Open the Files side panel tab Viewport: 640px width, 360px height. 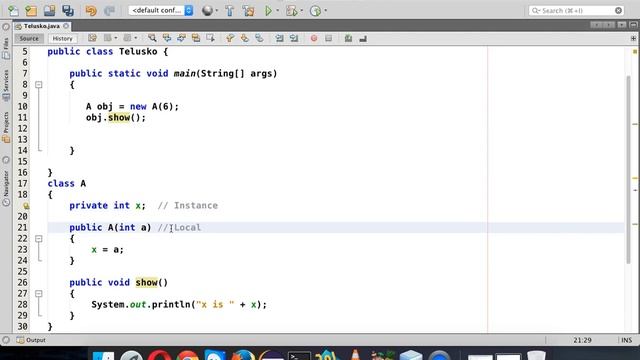tap(6, 49)
